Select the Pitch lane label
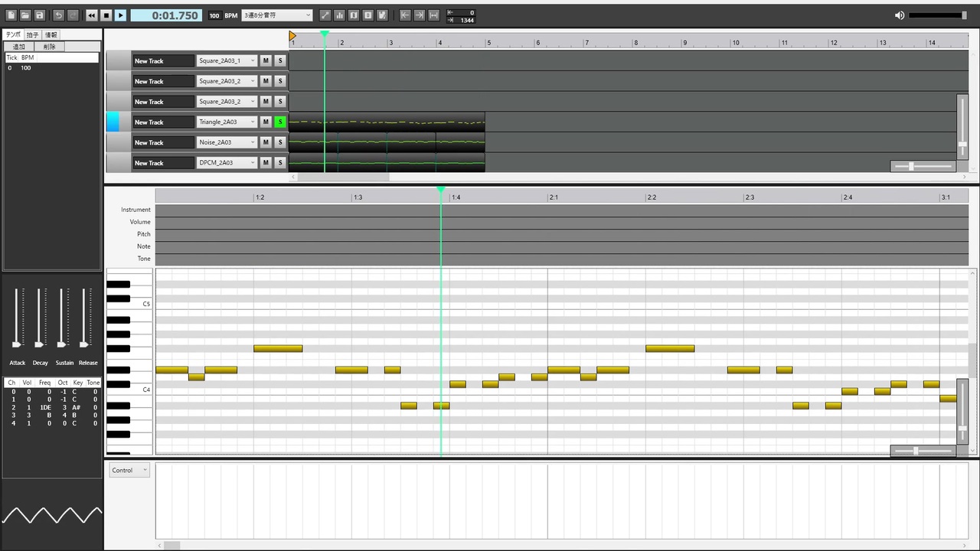This screenshot has width=980, height=551. 144,234
